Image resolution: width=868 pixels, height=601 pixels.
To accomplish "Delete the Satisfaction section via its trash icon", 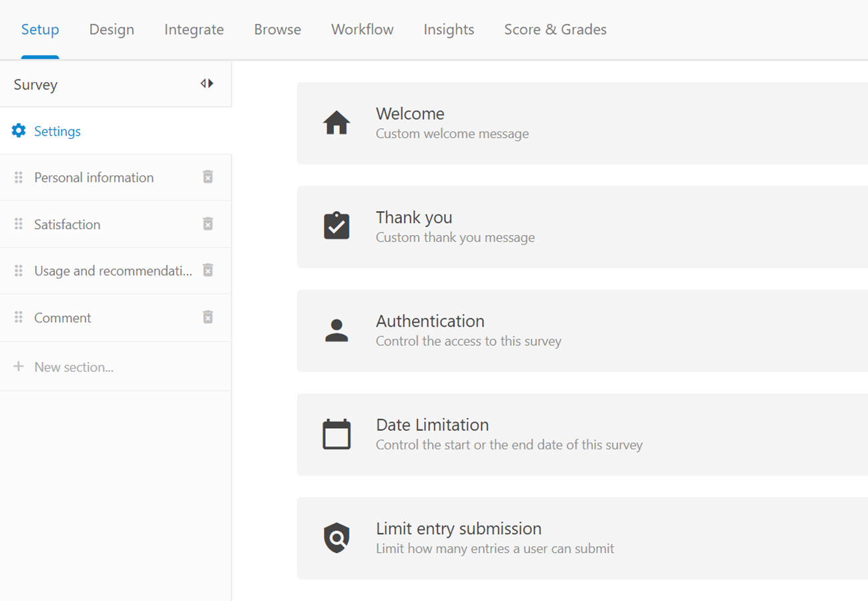I will (208, 224).
